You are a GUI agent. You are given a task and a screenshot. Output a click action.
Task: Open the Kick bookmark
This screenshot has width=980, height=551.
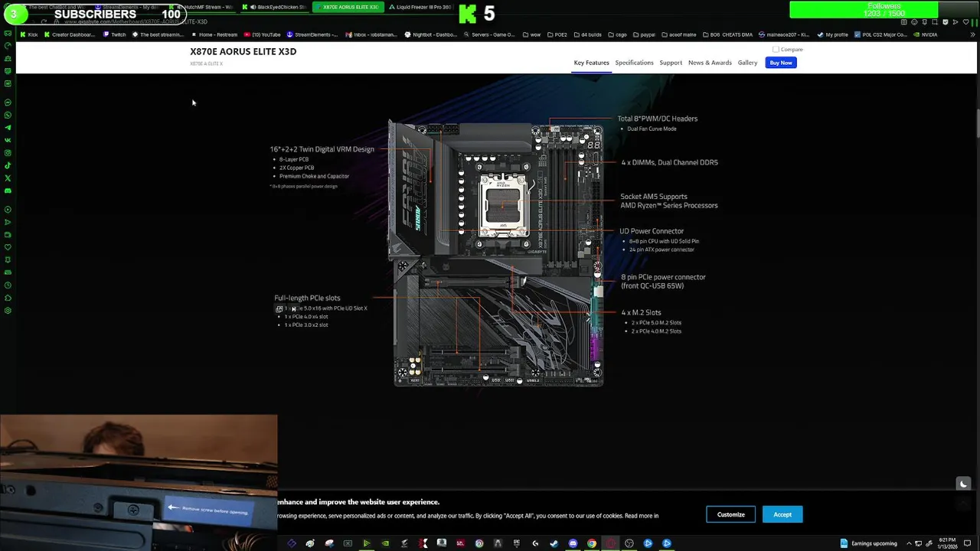30,34
